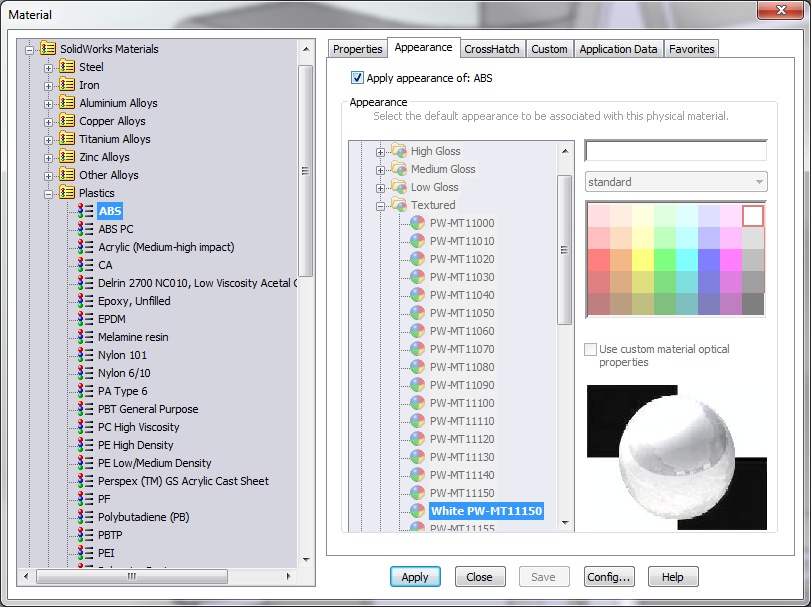
Task: Click the CA material icon
Action: 86,265
